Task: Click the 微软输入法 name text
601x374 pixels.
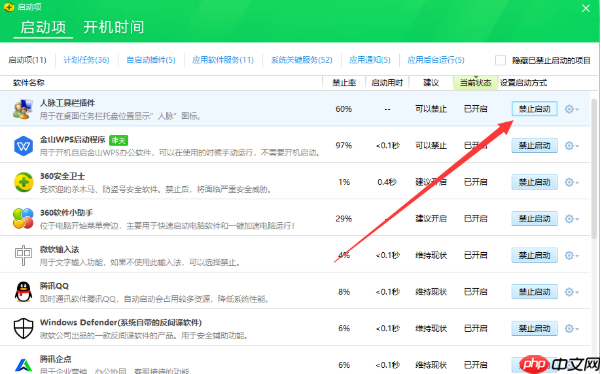Action: click(x=59, y=249)
